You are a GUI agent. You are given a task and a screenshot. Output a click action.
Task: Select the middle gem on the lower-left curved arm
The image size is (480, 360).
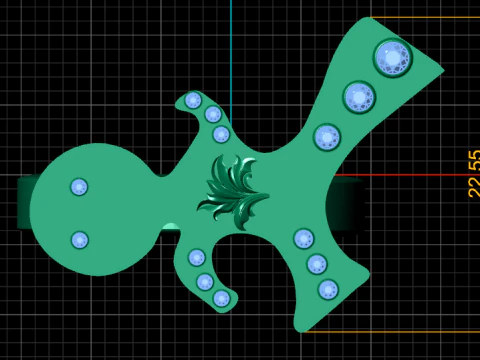(x=205, y=282)
